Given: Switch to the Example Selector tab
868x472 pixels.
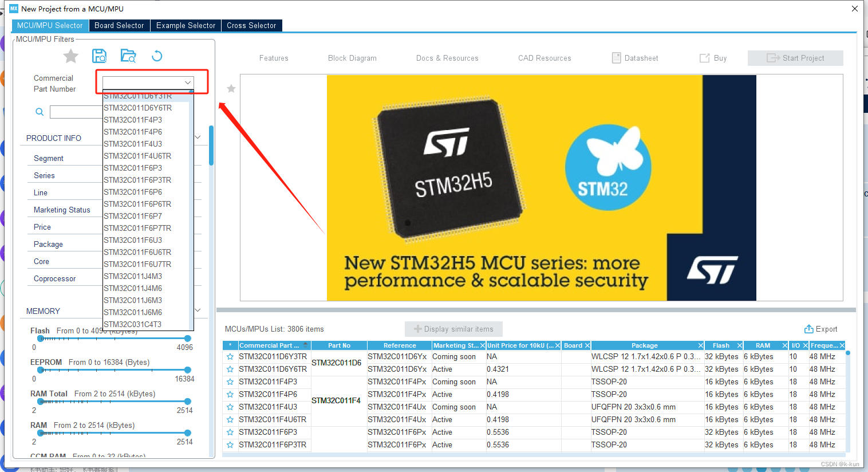Looking at the screenshot, I should coord(186,25).
